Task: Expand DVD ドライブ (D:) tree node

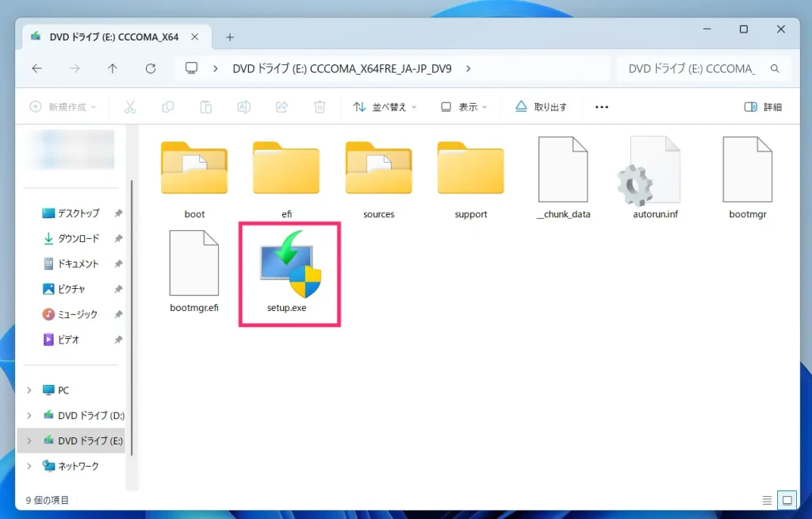Action: point(29,415)
